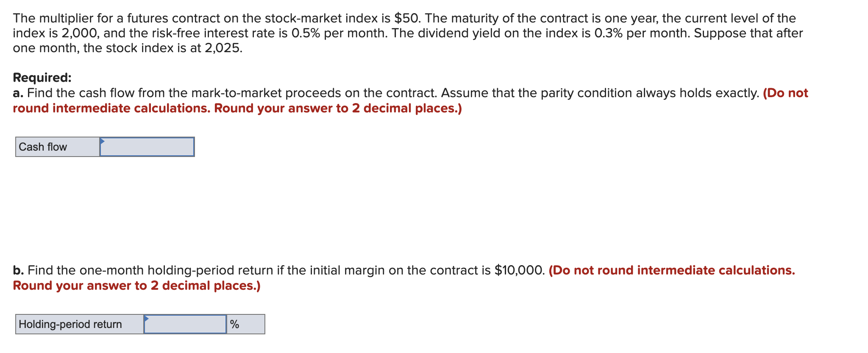Screen dimensions: 868x353
Task: Click the Cash flow answer input box
Action: coord(147,147)
